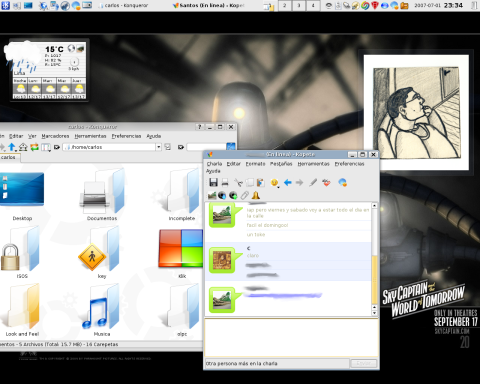Open Preferencias menu in Konqueror
Viewport: 480px width, 384px height.
(x=126, y=136)
